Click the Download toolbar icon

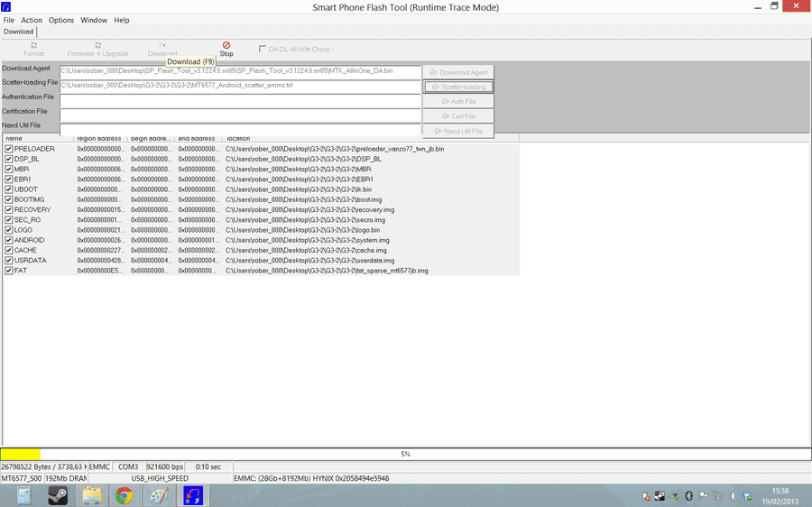coord(162,50)
